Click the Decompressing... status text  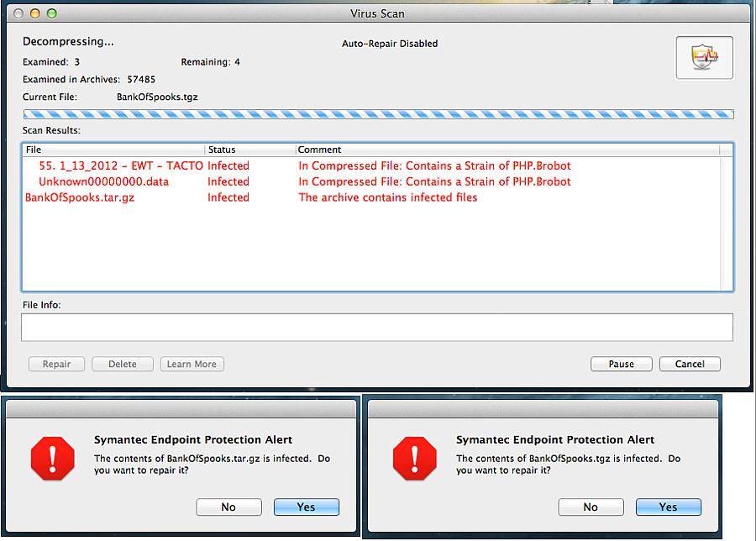pos(68,41)
